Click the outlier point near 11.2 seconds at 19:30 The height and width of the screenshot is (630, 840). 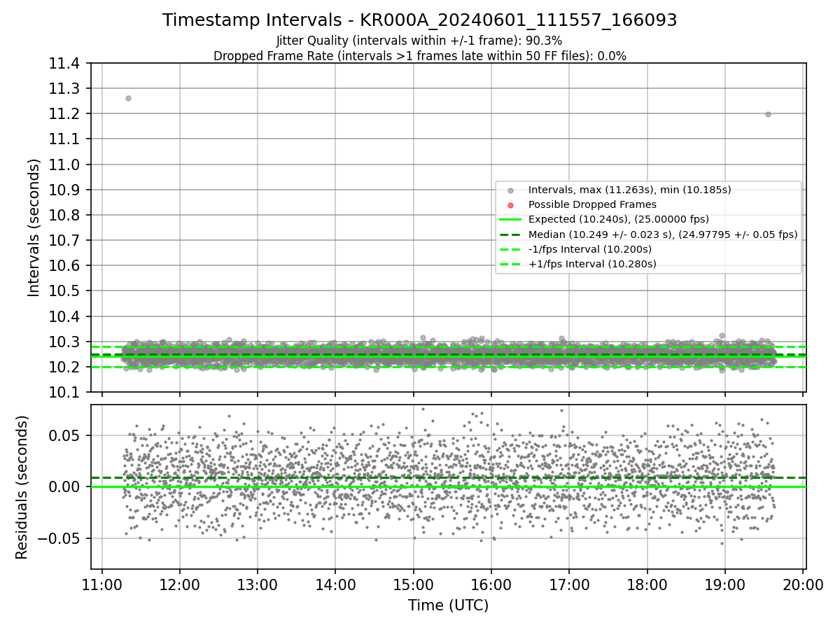pyautogui.click(x=768, y=114)
